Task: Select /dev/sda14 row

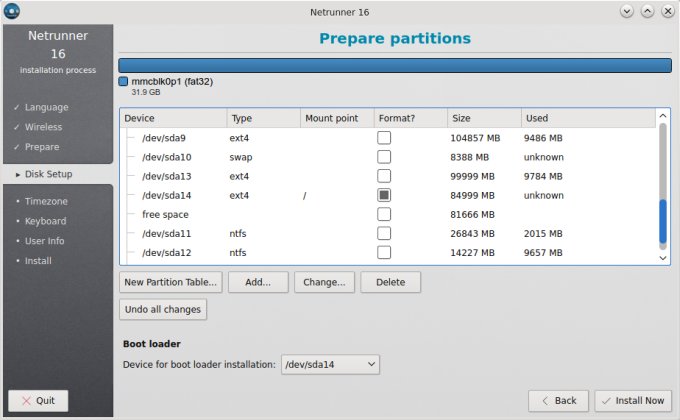Action: coord(388,195)
